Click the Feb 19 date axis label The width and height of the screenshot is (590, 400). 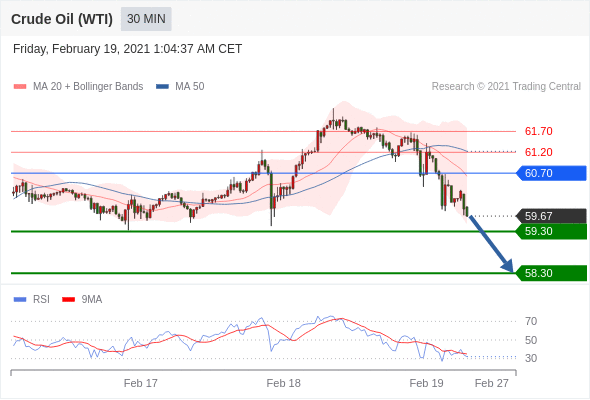click(426, 383)
